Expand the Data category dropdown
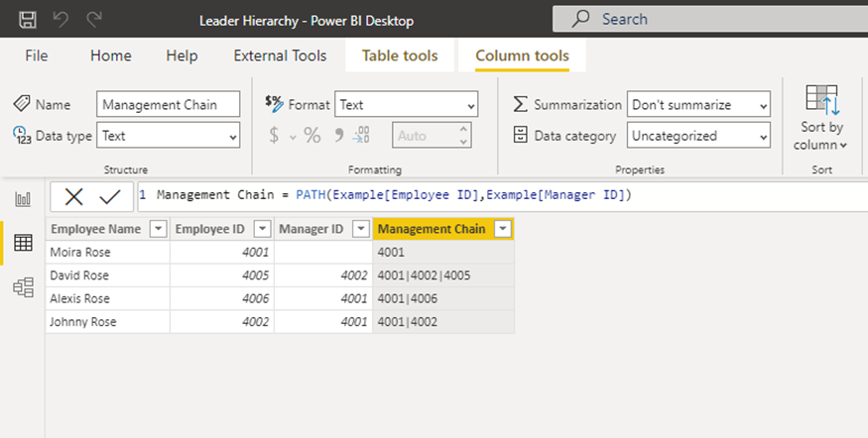This screenshot has width=868, height=438. 698,136
